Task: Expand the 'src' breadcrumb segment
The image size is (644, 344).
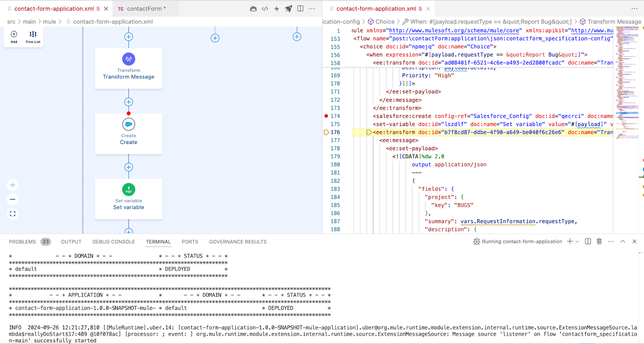Action: 11,22
